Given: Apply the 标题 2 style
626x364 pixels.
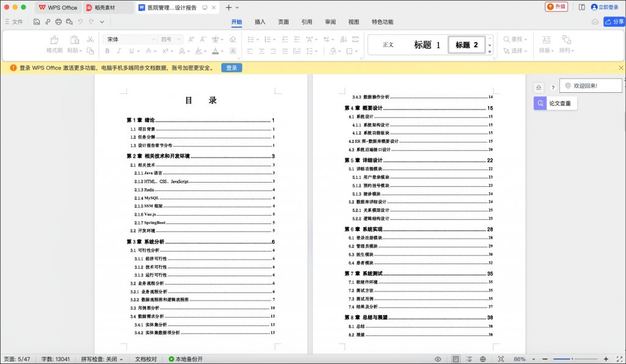Looking at the screenshot, I should coord(466,44).
